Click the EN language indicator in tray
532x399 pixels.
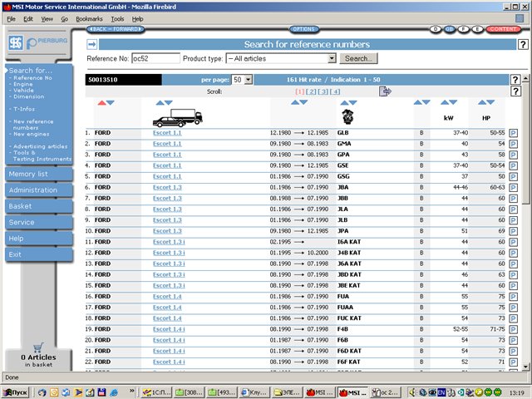[x=441, y=392]
